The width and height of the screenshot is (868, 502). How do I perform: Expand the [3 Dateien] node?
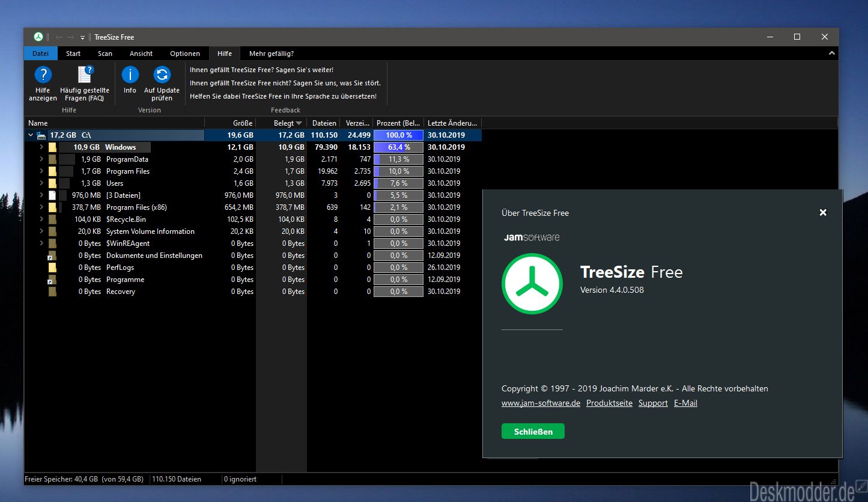tap(41, 195)
